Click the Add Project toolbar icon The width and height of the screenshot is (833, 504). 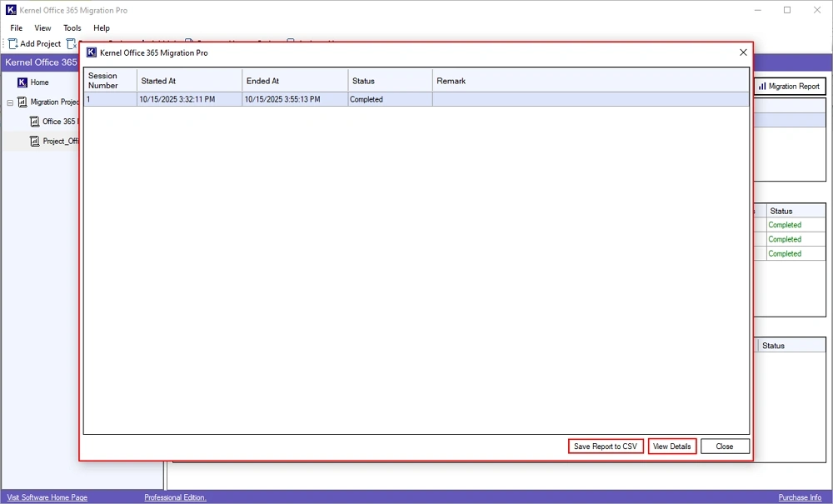[13, 43]
